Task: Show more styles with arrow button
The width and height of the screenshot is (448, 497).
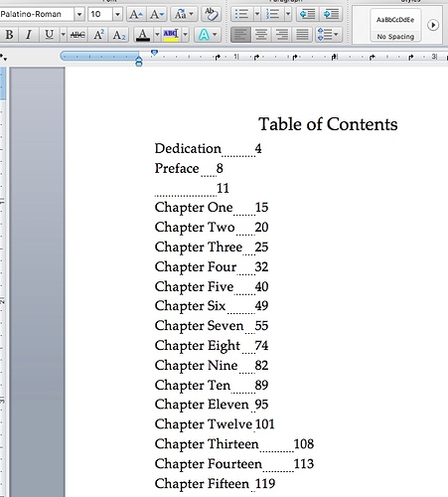Action: click(x=433, y=25)
